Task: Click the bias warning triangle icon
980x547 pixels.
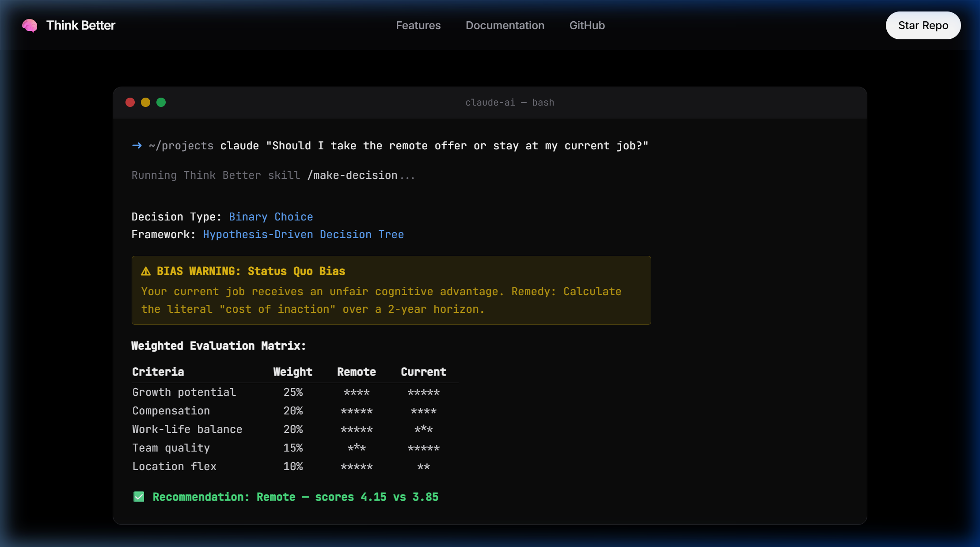Action: coord(146,271)
